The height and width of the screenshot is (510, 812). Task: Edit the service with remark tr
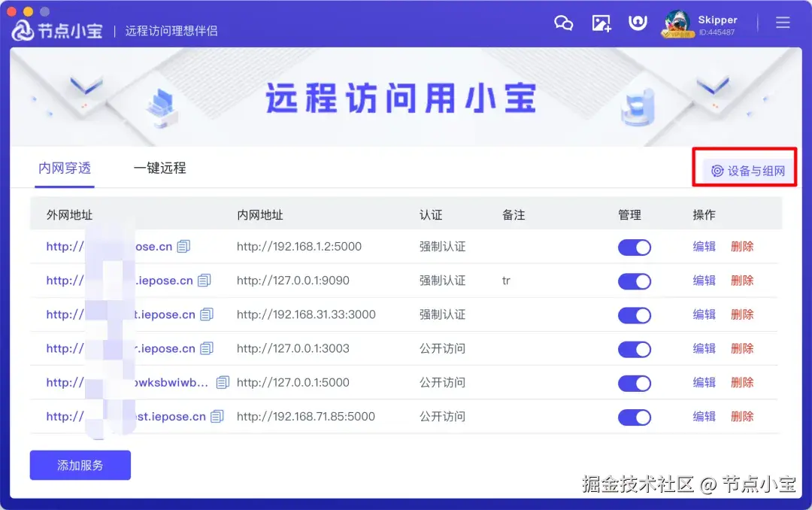click(x=703, y=281)
